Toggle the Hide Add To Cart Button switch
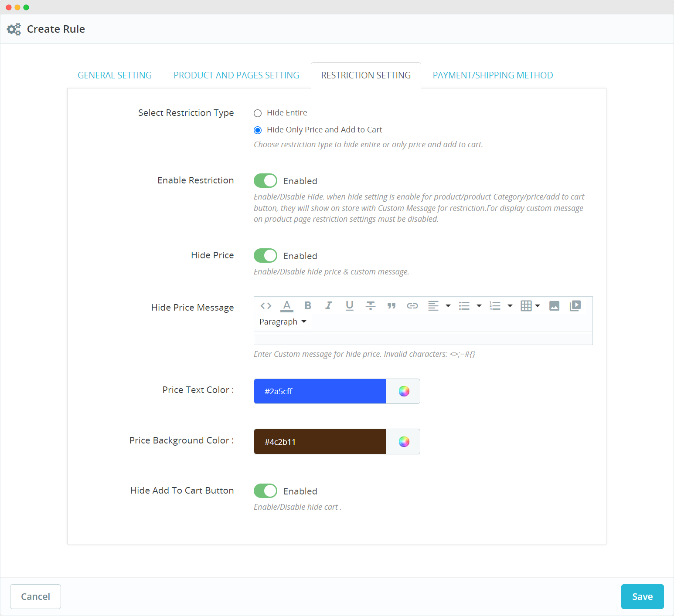The image size is (674, 616). pos(266,491)
